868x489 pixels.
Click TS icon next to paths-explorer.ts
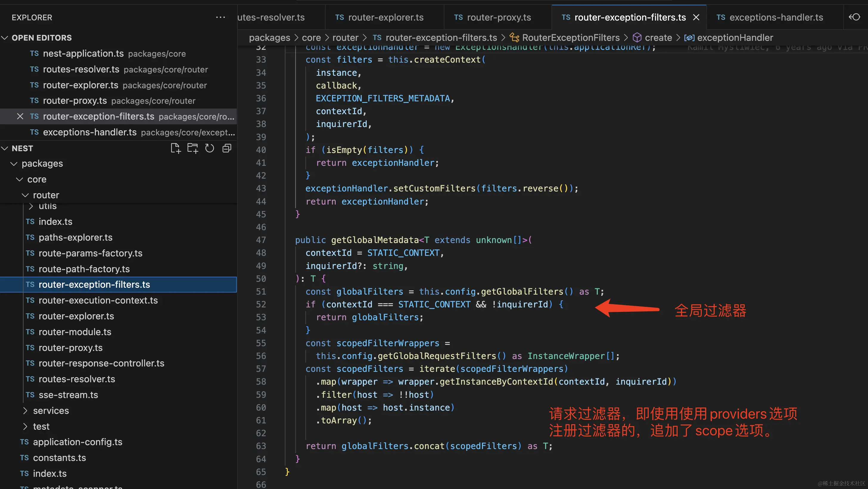30,237
